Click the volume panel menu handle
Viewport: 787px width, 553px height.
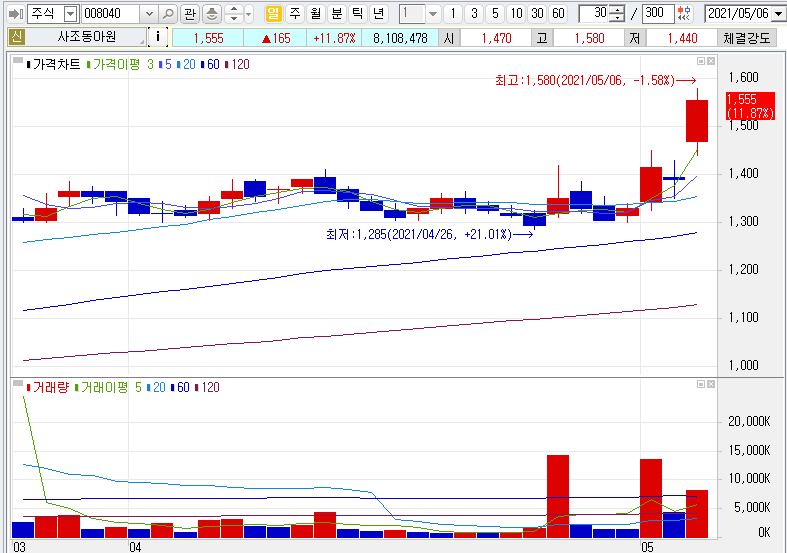18,384
